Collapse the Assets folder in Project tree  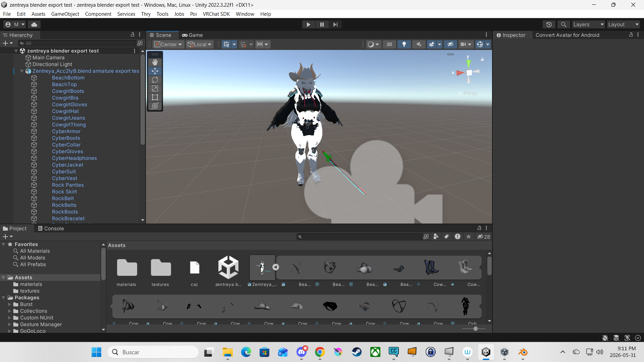tap(3, 278)
